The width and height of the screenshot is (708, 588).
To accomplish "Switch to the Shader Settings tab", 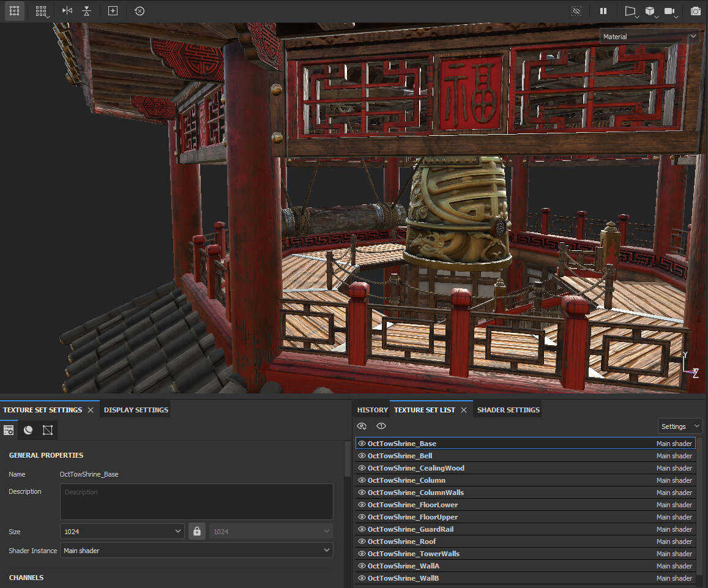I will [508, 410].
